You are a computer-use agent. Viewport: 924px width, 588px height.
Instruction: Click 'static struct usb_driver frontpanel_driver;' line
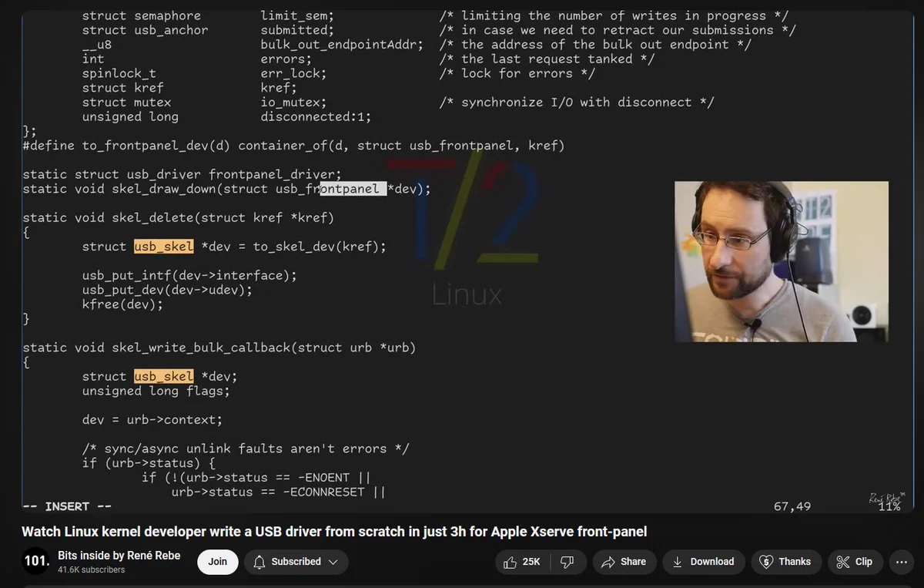pos(182,174)
